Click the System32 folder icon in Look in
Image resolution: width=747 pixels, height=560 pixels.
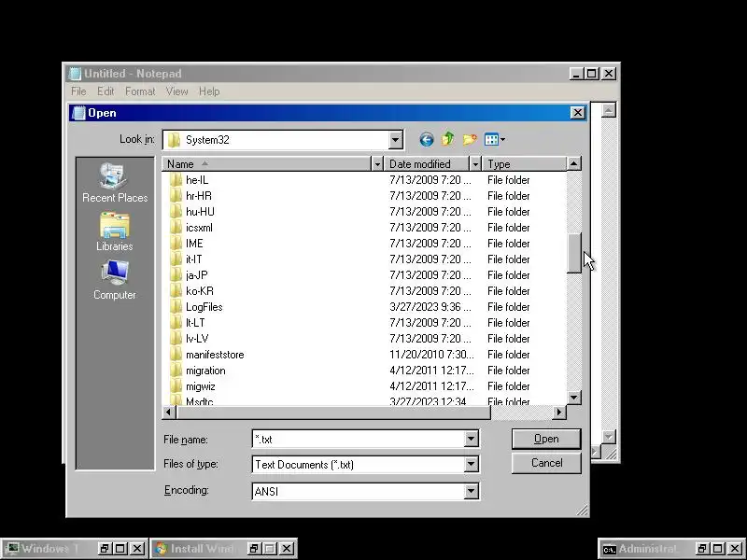pos(175,140)
